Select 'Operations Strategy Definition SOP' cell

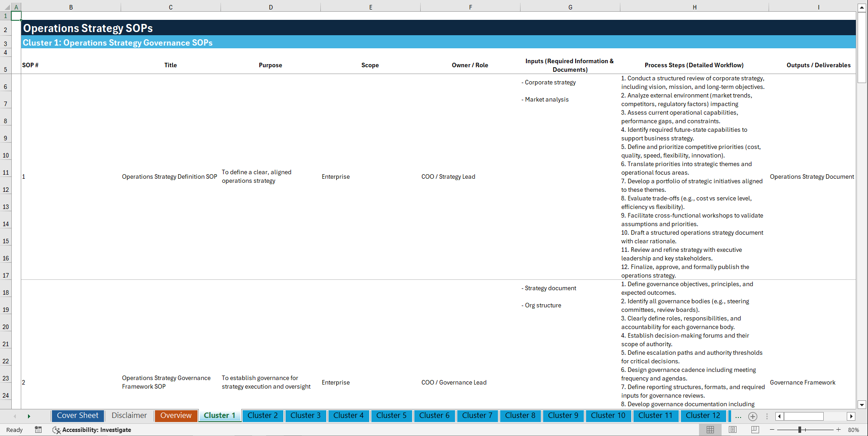coord(171,176)
